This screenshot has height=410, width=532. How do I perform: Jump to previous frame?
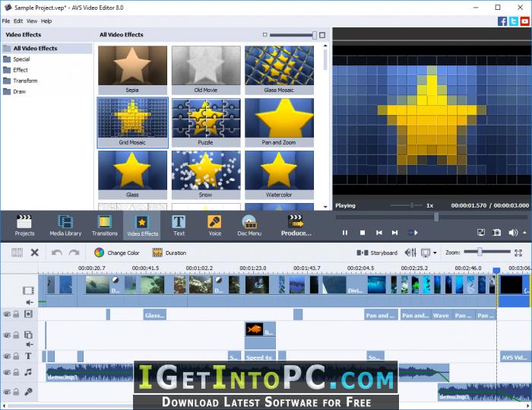click(379, 233)
